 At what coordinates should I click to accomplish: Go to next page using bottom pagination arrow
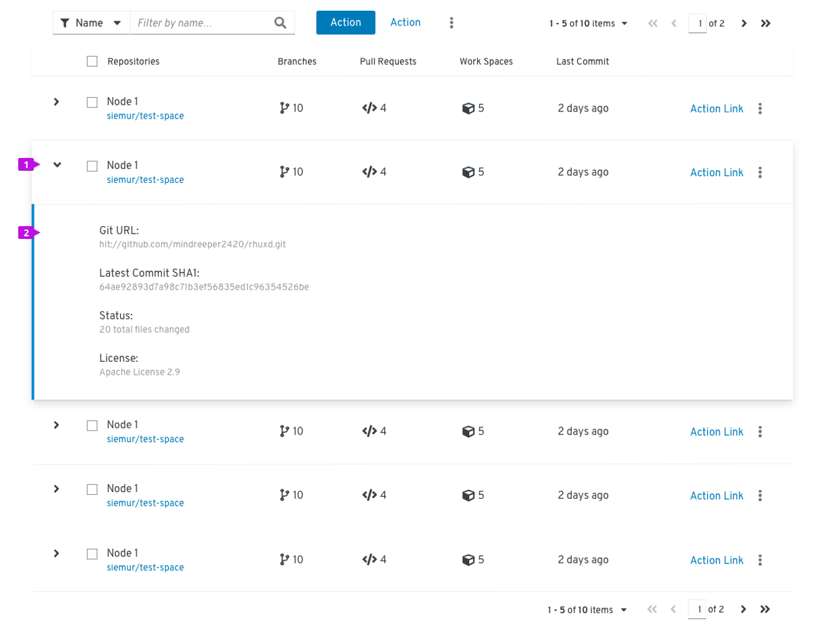(x=743, y=610)
